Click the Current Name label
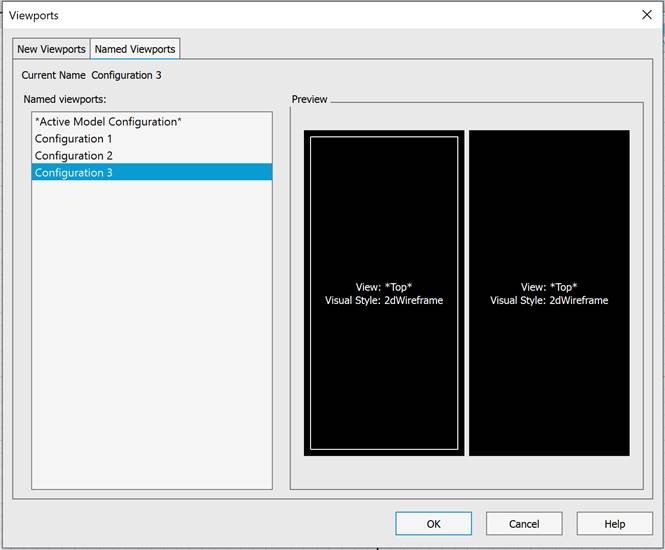665x550 pixels. coord(53,75)
